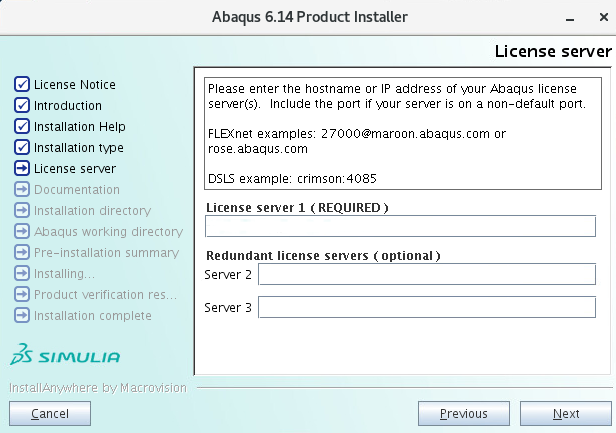
Task: Select the 'Product verification res...' step label
Action: (x=105, y=295)
